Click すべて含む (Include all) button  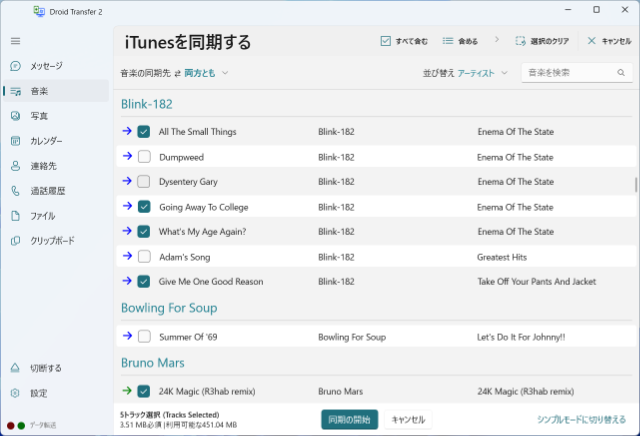tap(404, 41)
